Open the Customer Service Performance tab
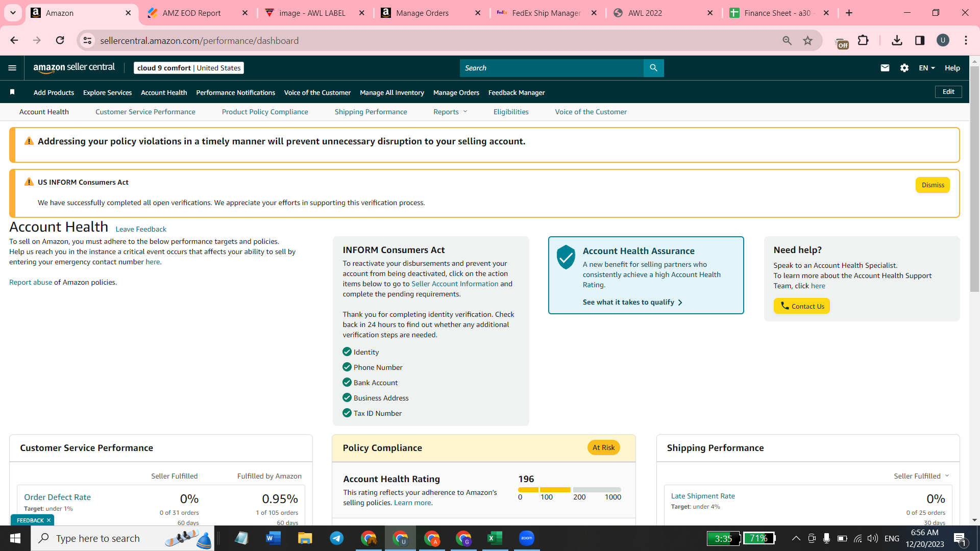 click(x=145, y=112)
